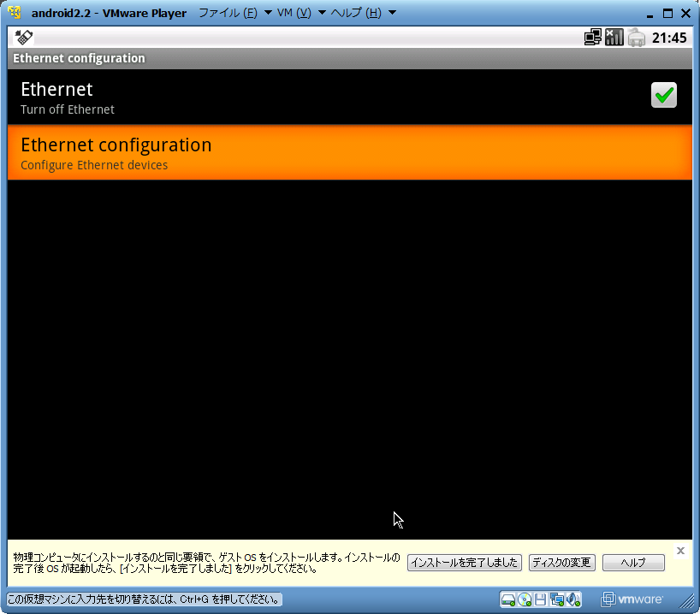Click the 21:45 clock in status bar
700x614 pixels.
[669, 38]
